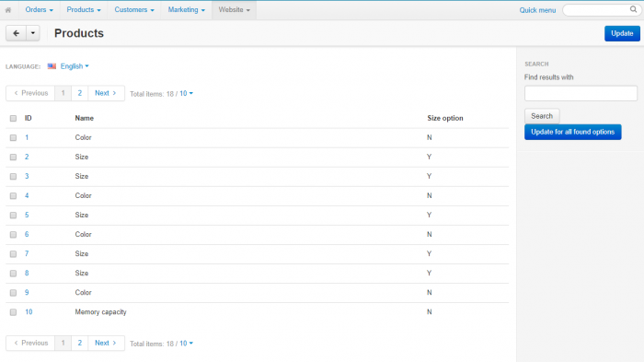Viewport: 644px width, 362px height.
Task: Click the 'Color' name in row ID 1
Action: coord(83,137)
